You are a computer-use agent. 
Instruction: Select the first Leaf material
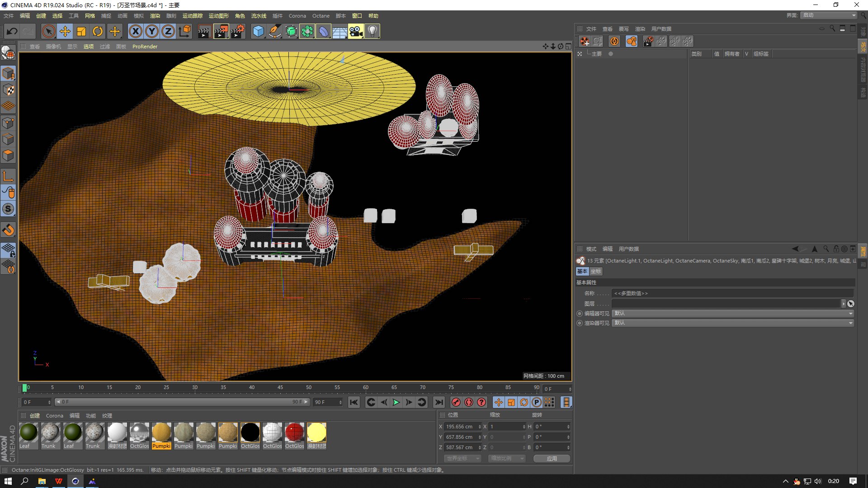[x=28, y=436]
